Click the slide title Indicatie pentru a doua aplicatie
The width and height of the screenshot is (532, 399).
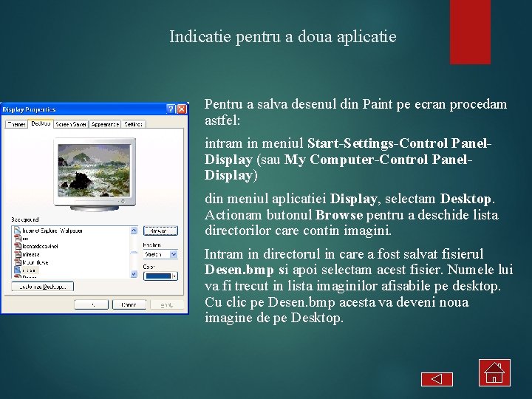pos(282,36)
